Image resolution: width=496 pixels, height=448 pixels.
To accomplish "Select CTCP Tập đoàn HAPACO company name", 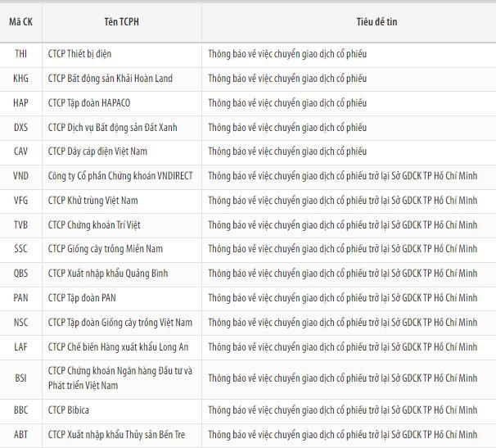I will [88, 103].
